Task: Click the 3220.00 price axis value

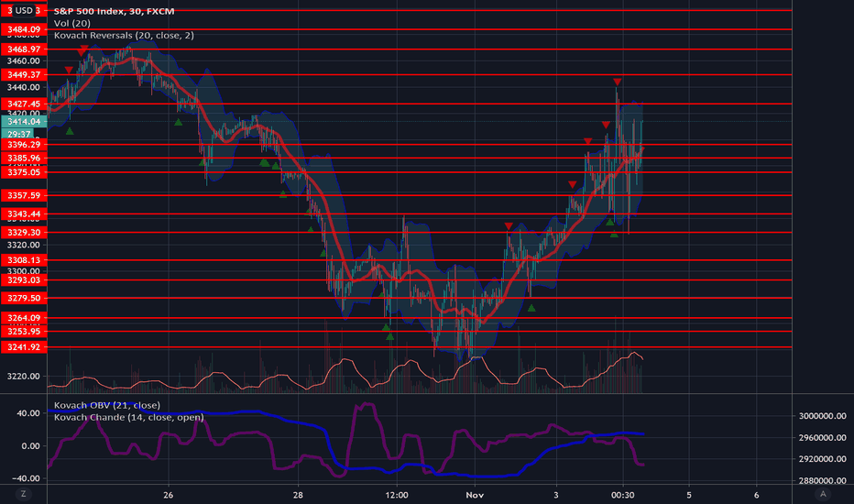Action: tap(24, 376)
